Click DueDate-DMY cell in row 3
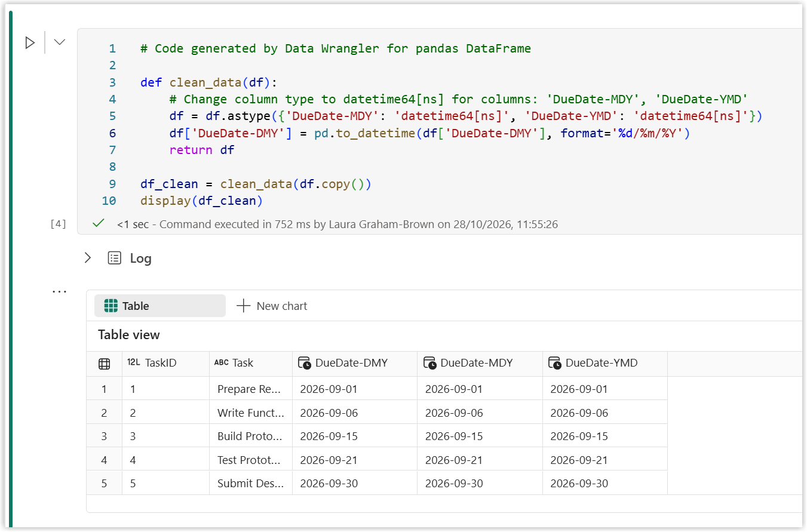The image size is (807, 532). pyautogui.click(x=355, y=436)
